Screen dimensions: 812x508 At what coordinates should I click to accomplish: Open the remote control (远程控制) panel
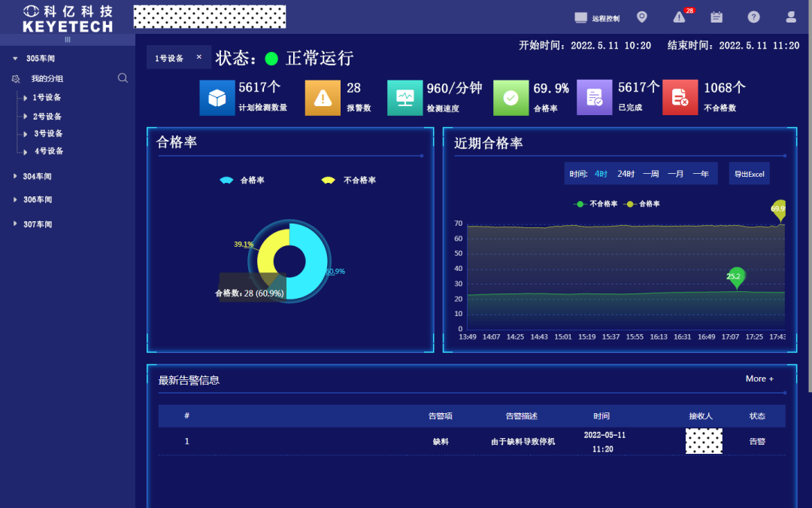598,17
